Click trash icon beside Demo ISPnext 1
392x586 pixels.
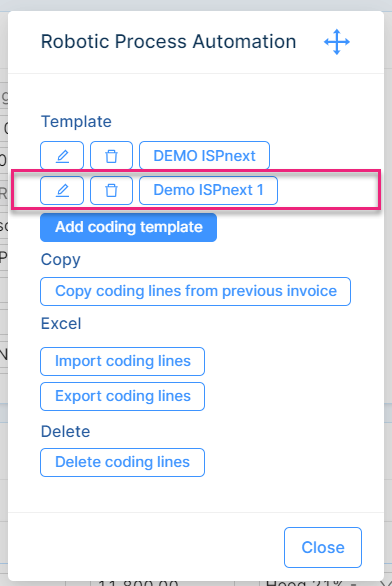111,190
